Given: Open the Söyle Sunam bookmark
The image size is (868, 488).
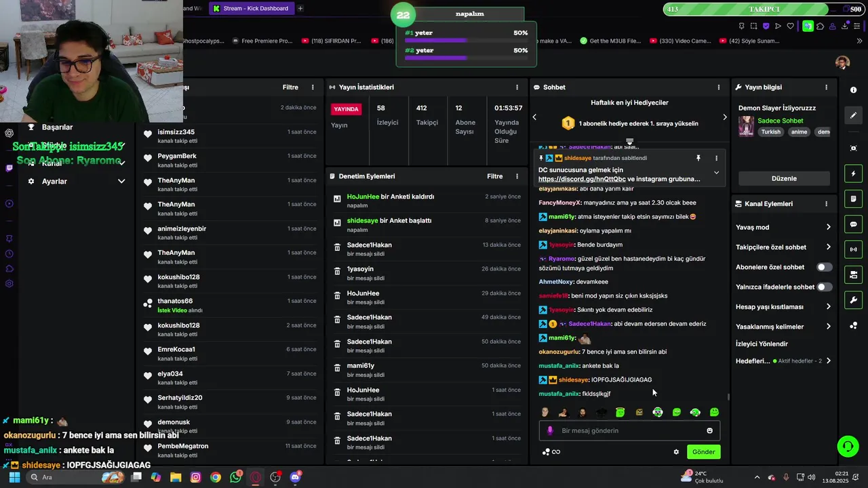Looking at the screenshot, I should click(x=748, y=41).
